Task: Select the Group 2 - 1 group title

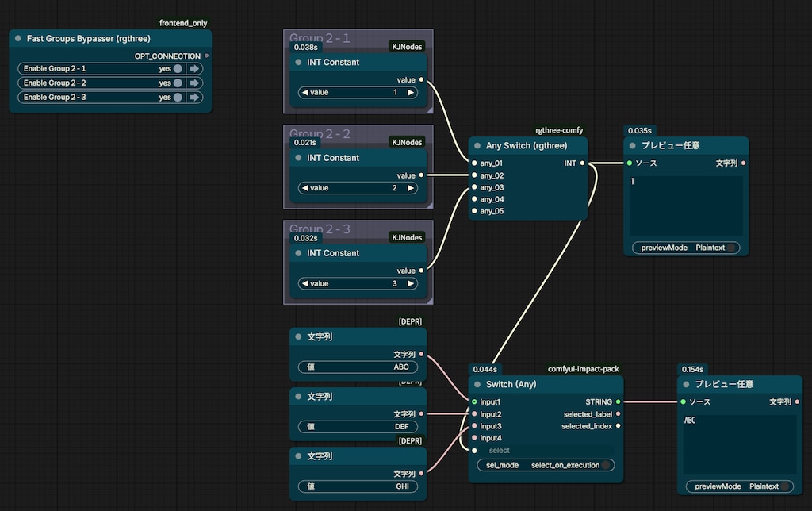Action: 320,38
